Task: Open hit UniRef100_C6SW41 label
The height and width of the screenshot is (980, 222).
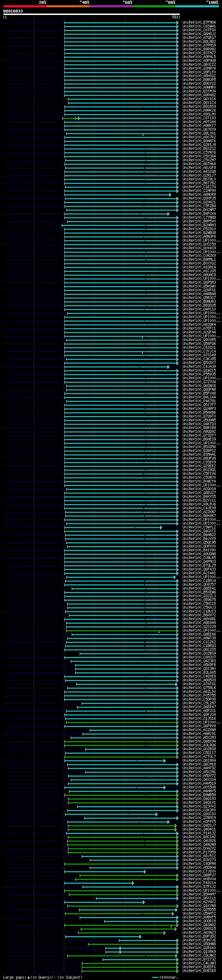Action: (199, 26)
